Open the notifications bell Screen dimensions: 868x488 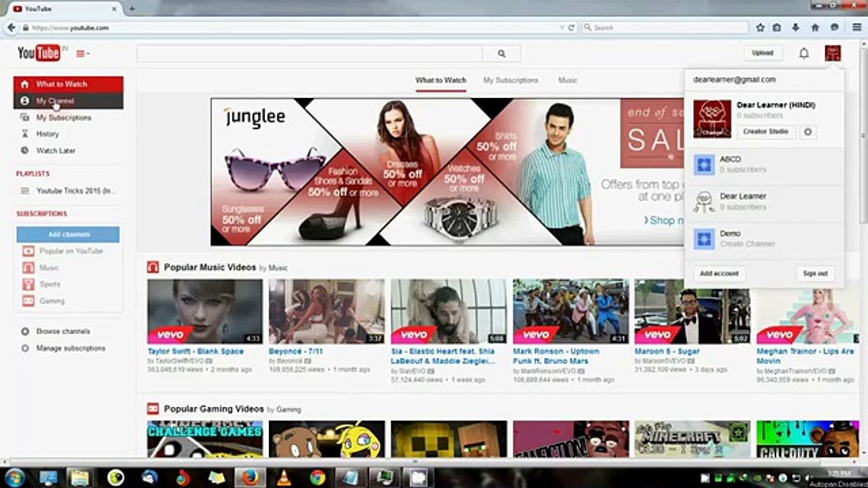804,53
